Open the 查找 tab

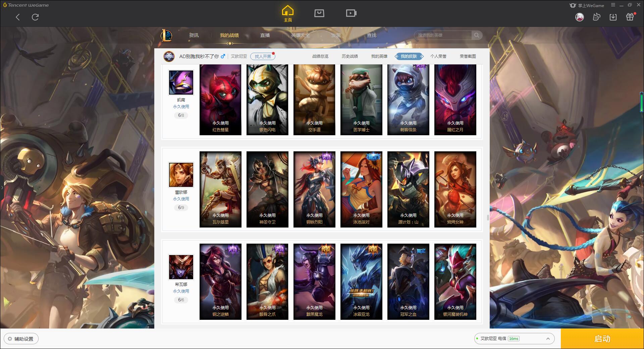click(x=372, y=35)
